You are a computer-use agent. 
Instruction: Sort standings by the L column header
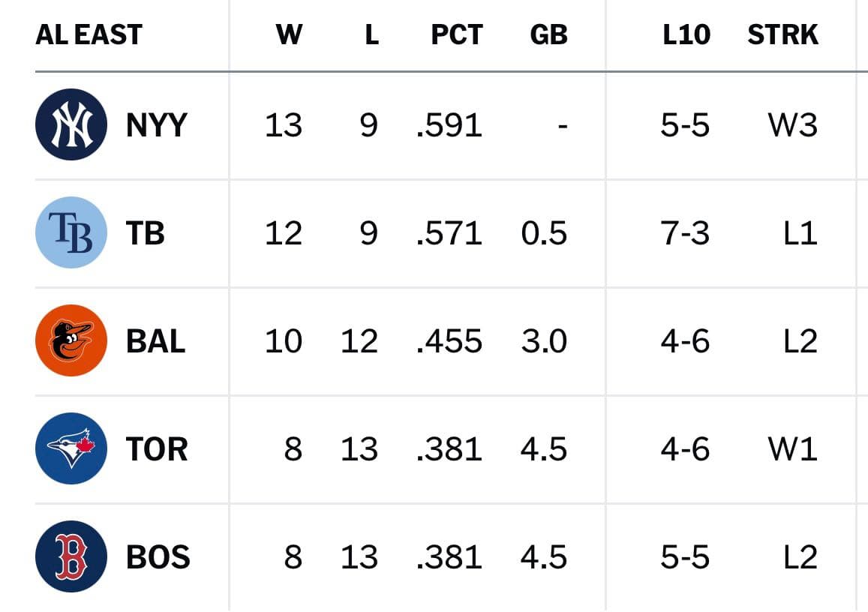click(x=371, y=34)
